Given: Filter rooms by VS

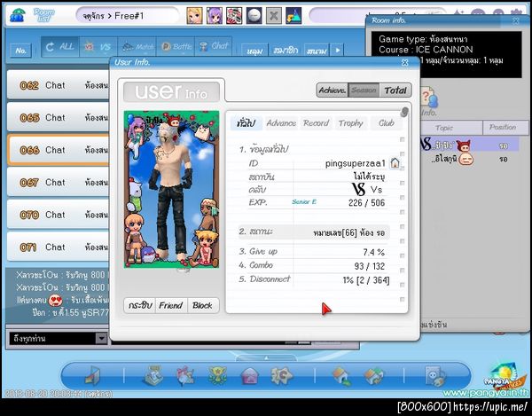Looking at the screenshot, I should pos(98,47).
